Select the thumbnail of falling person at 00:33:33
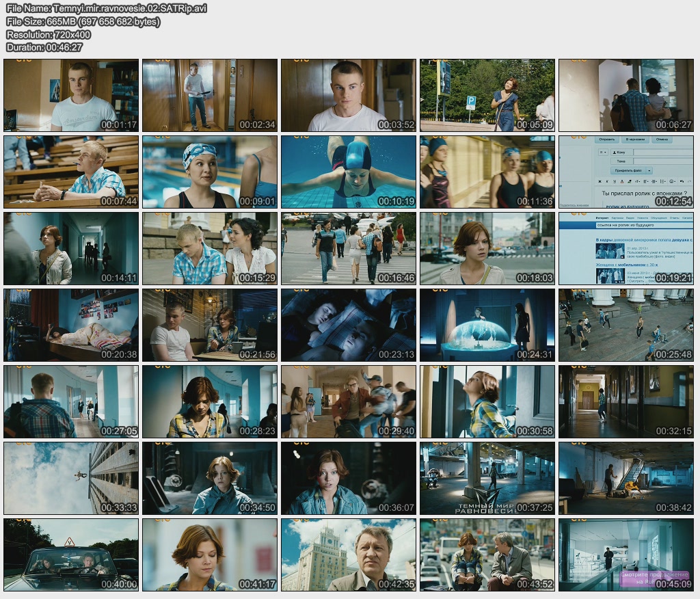This screenshot has height=599, width=700. point(71,477)
